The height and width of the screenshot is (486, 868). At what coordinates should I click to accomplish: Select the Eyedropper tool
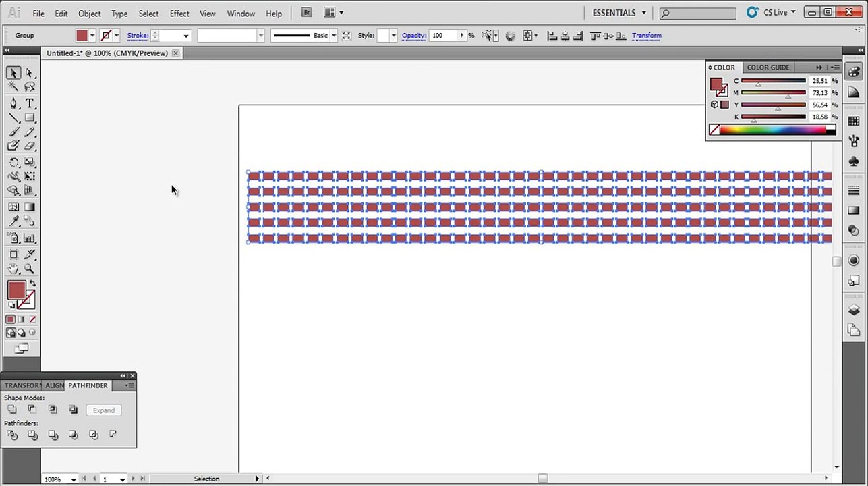click(x=13, y=221)
